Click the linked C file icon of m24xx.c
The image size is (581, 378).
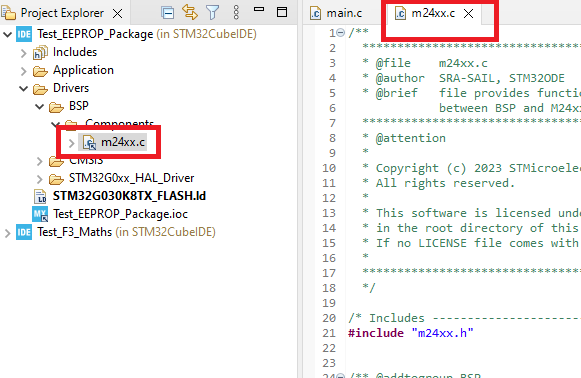(x=89, y=143)
